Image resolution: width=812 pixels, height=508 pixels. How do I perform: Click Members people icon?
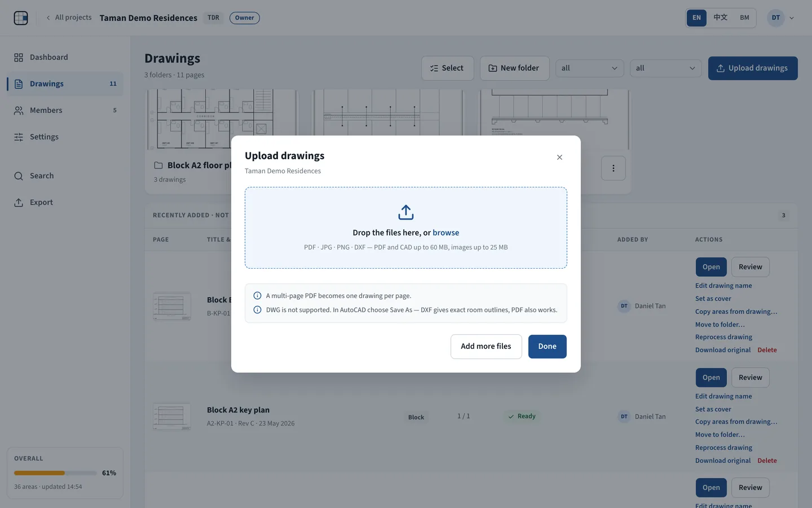[x=19, y=111]
